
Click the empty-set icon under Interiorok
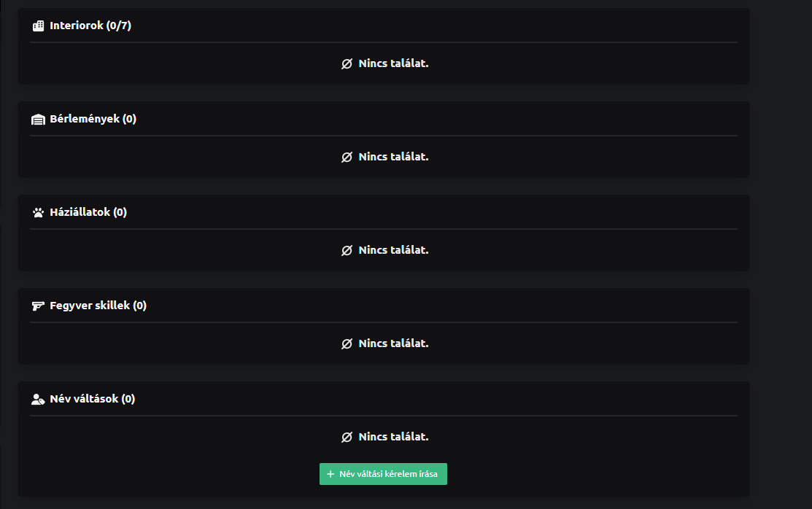click(x=347, y=63)
